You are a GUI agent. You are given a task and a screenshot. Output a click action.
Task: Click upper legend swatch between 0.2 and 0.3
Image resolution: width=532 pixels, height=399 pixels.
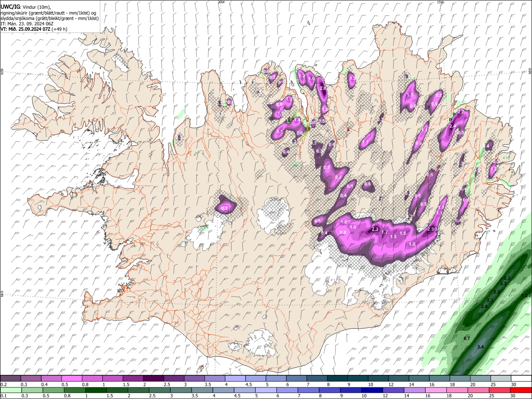click(x=11, y=379)
